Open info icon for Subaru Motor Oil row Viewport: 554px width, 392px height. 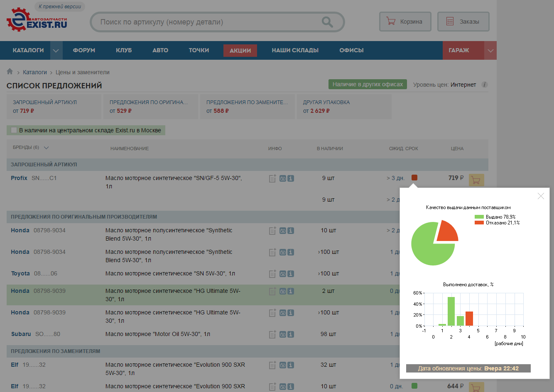tap(291, 334)
